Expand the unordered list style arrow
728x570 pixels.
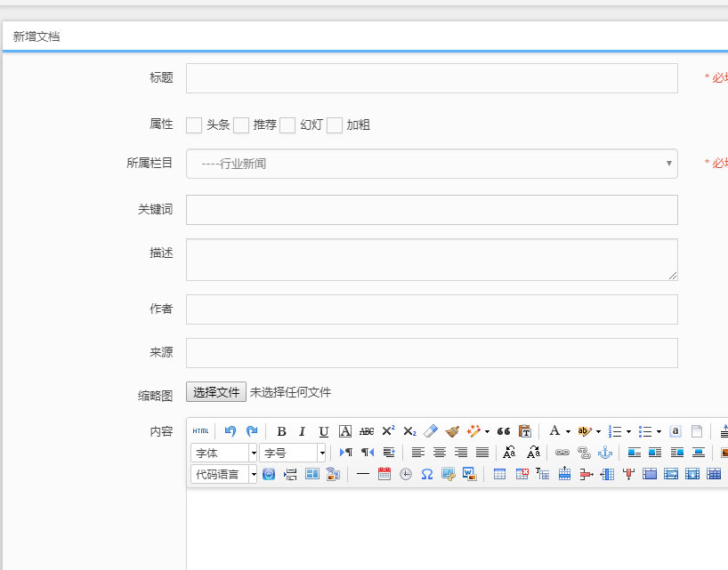pyautogui.click(x=659, y=431)
